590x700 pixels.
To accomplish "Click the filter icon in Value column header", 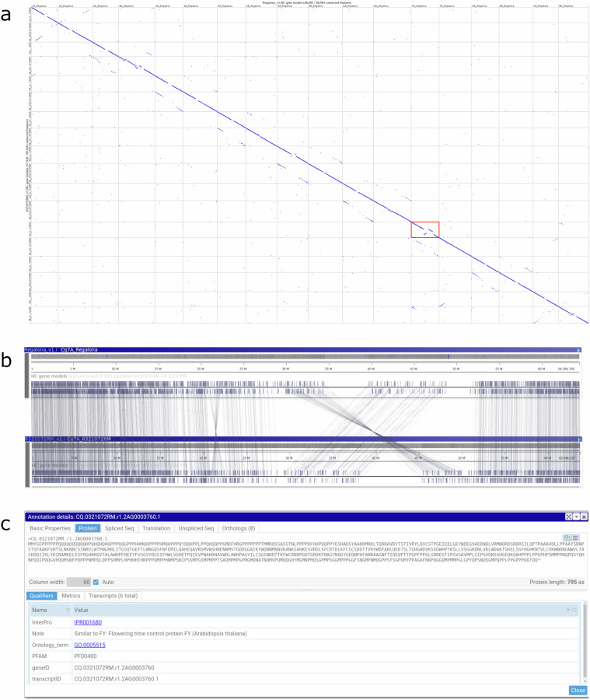I will [568, 610].
